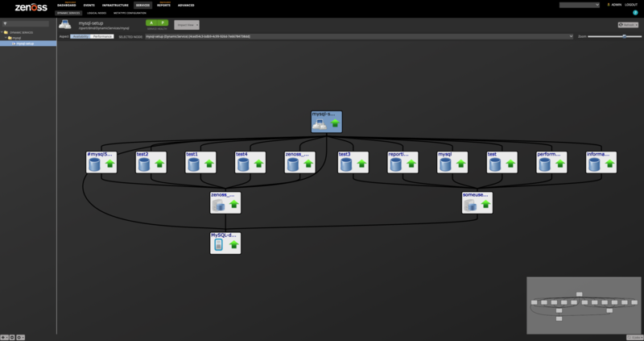
Task: Select mysql folder label in tree
Action: point(17,38)
